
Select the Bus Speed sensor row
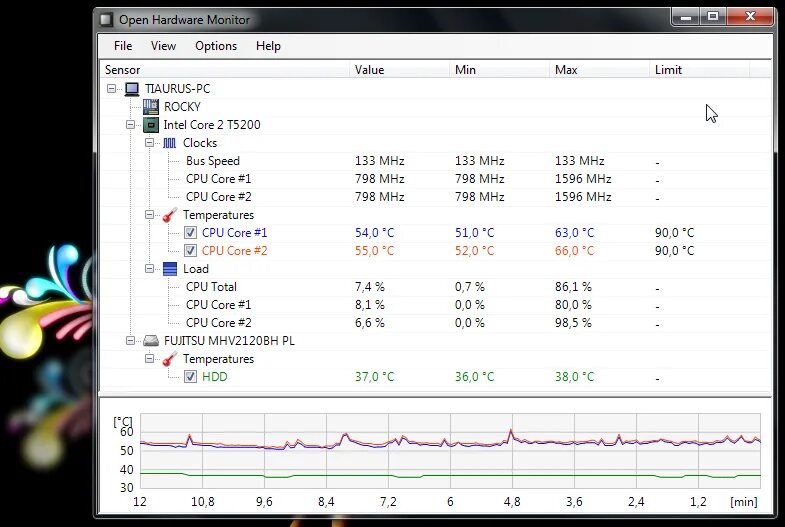pyautogui.click(x=213, y=161)
